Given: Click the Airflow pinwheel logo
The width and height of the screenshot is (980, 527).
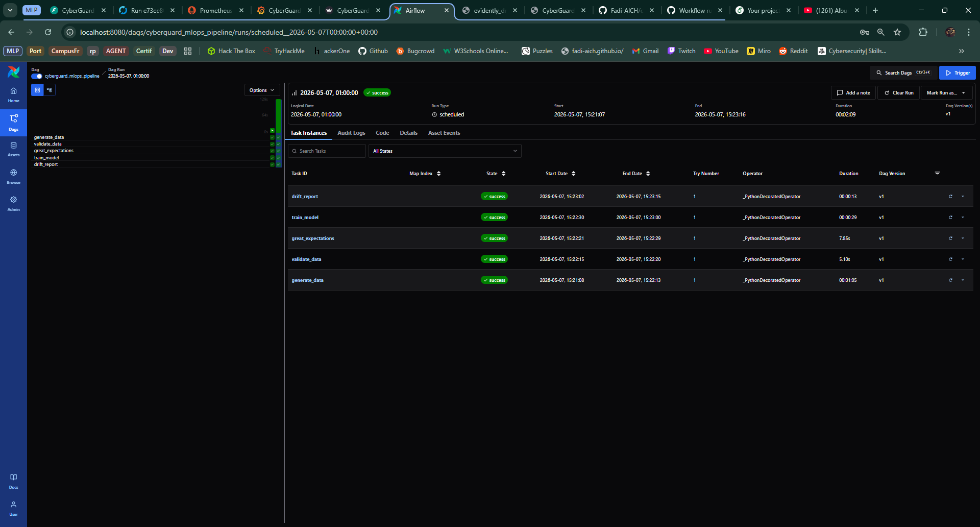Looking at the screenshot, I should (x=14, y=72).
